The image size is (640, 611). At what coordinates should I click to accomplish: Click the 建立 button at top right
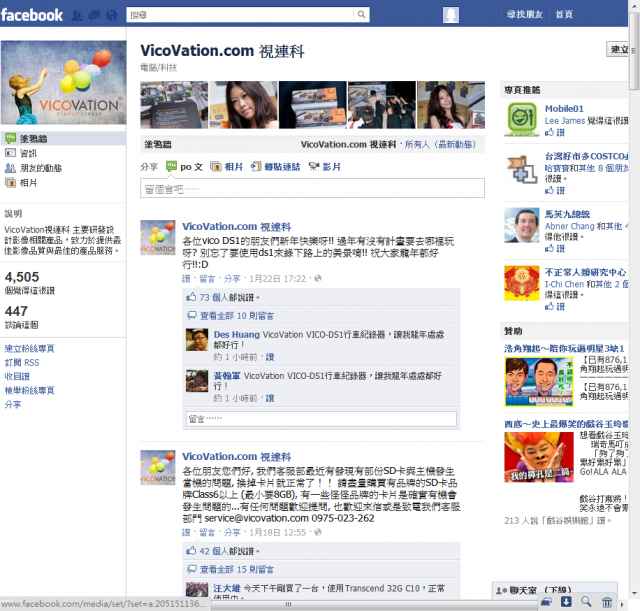click(x=618, y=50)
